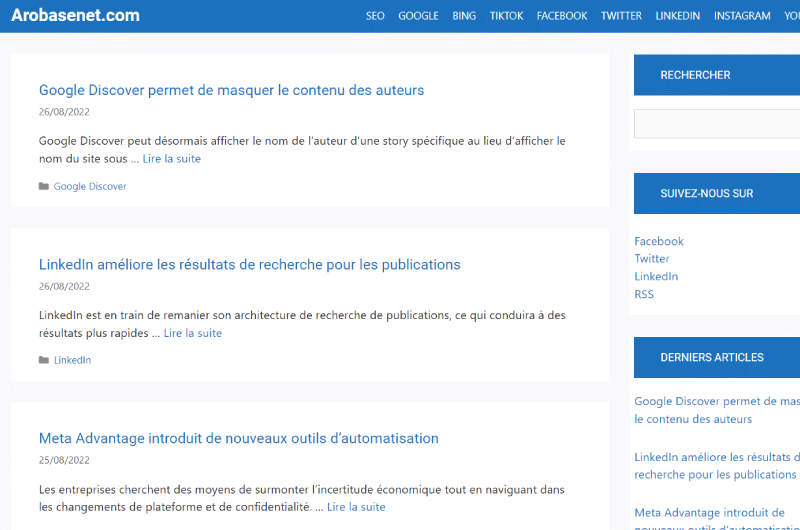Click the folder icon beside LinkedIn category
The height and width of the screenshot is (530, 800).
[x=44, y=360]
